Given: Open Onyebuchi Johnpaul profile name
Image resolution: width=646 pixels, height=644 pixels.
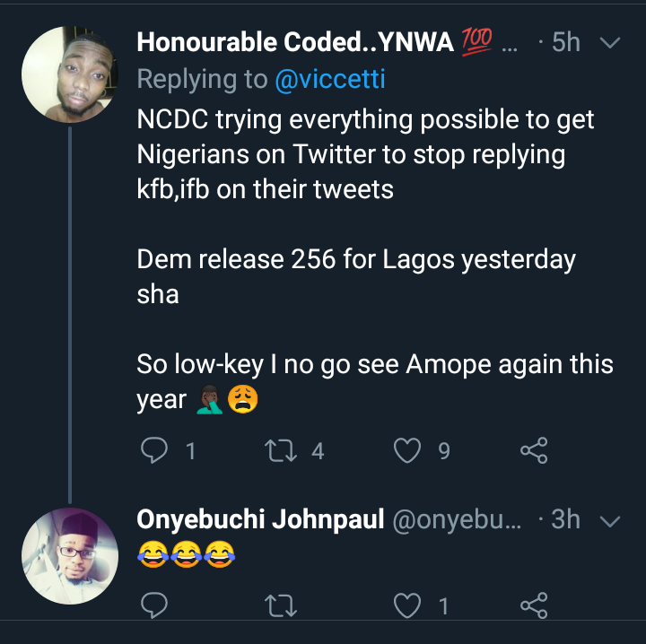Looking at the screenshot, I should 260,520.
